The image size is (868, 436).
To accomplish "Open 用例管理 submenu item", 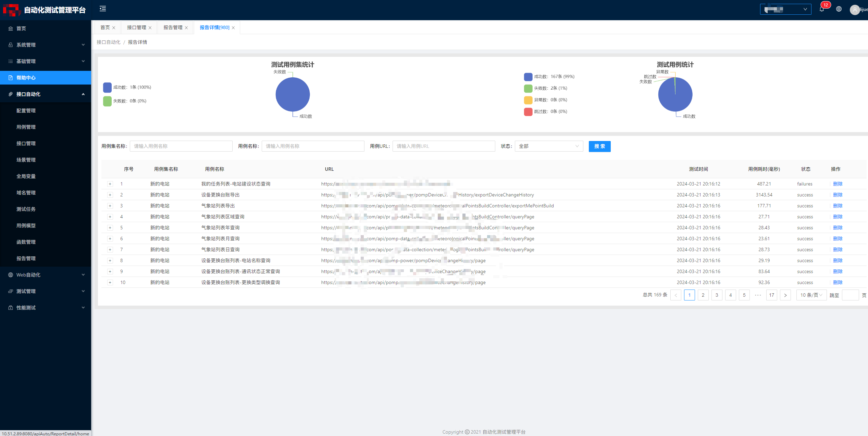I will point(46,127).
